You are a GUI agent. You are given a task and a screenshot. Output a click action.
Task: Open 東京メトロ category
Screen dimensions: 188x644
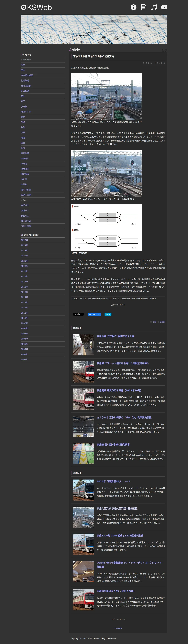(26, 112)
